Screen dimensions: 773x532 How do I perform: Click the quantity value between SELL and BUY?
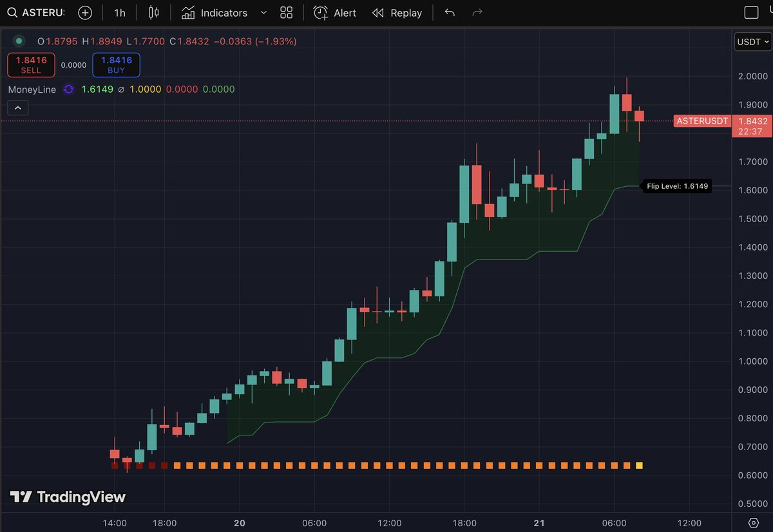pos(73,65)
